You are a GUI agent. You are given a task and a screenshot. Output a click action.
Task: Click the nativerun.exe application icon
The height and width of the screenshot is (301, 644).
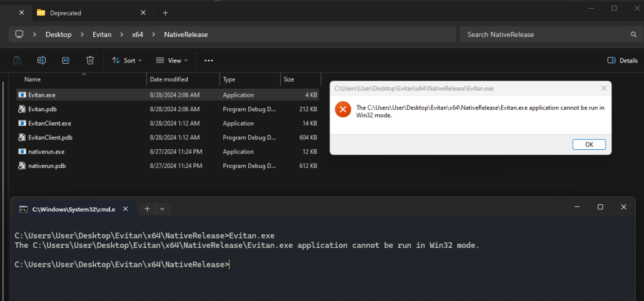click(22, 152)
